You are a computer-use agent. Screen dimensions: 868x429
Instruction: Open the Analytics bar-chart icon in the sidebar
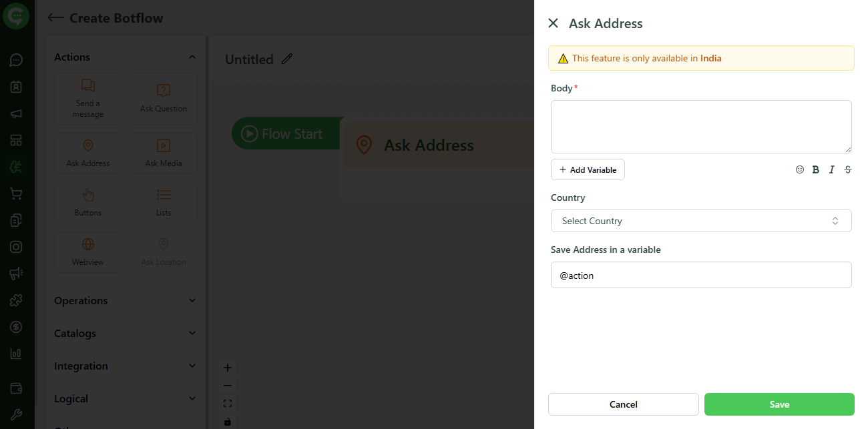pos(16,354)
